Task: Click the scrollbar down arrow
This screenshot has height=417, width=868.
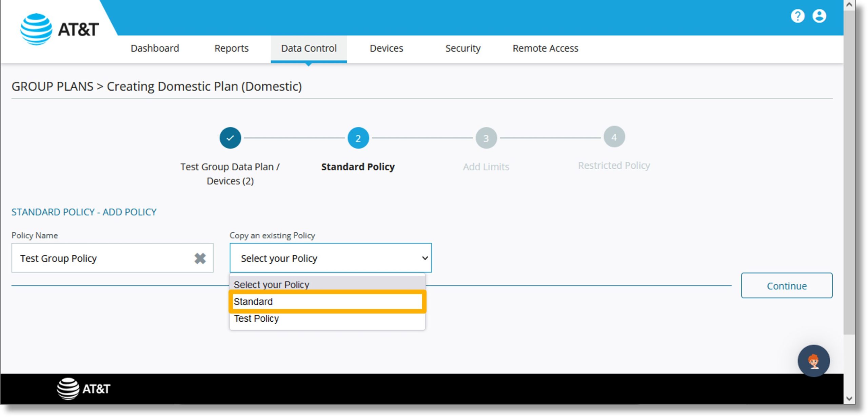Action: (x=849, y=398)
